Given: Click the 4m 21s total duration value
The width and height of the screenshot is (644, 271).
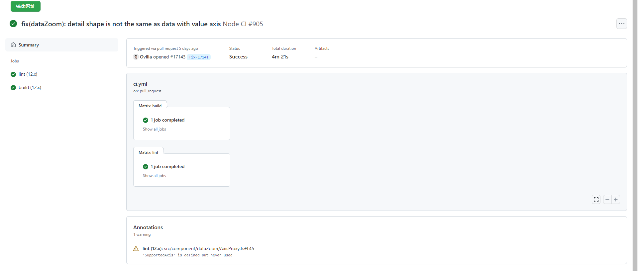Looking at the screenshot, I should pyautogui.click(x=280, y=57).
